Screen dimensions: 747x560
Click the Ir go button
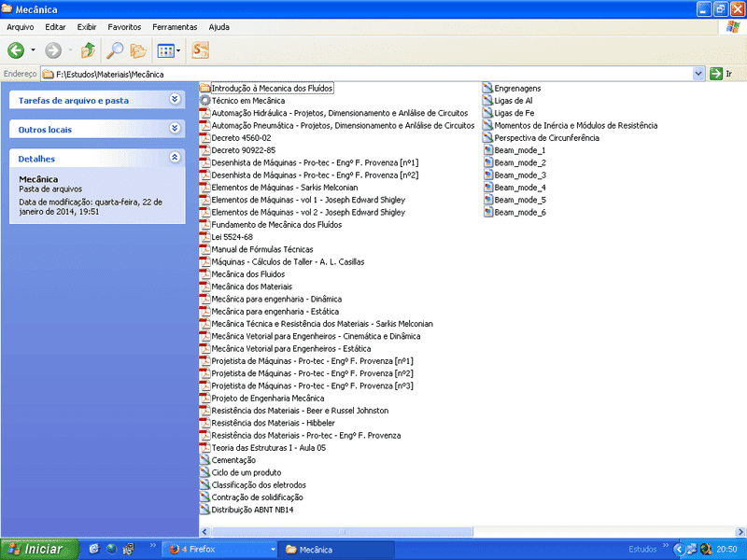[721, 74]
